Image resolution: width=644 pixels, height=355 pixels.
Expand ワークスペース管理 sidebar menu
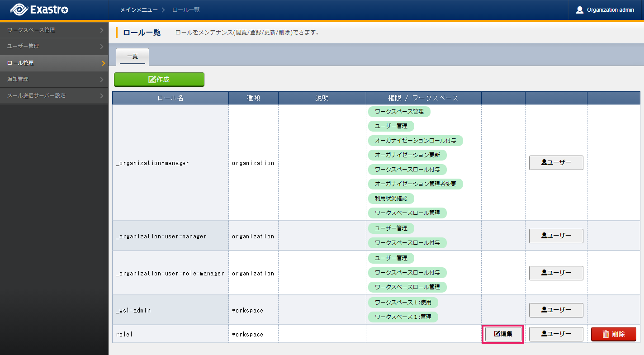[x=54, y=30]
